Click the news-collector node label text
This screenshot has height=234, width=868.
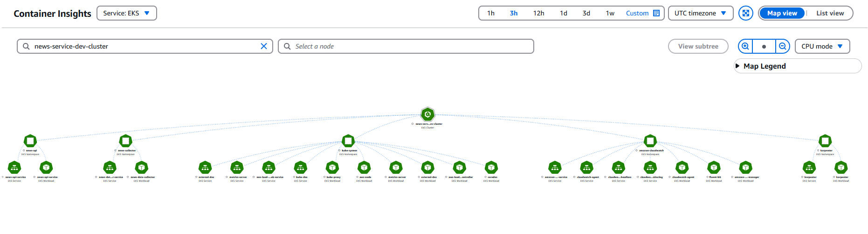coord(127,150)
